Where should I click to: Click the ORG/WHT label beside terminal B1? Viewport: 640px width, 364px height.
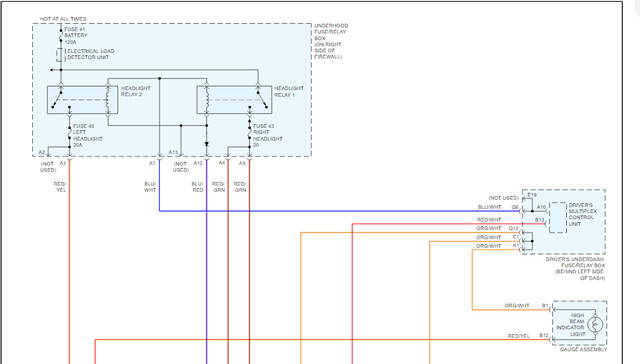point(517,306)
